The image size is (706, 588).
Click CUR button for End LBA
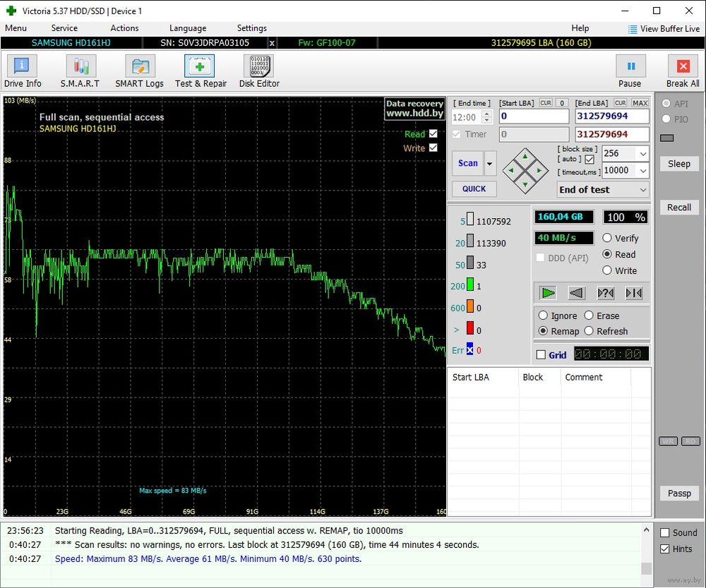[x=621, y=102]
